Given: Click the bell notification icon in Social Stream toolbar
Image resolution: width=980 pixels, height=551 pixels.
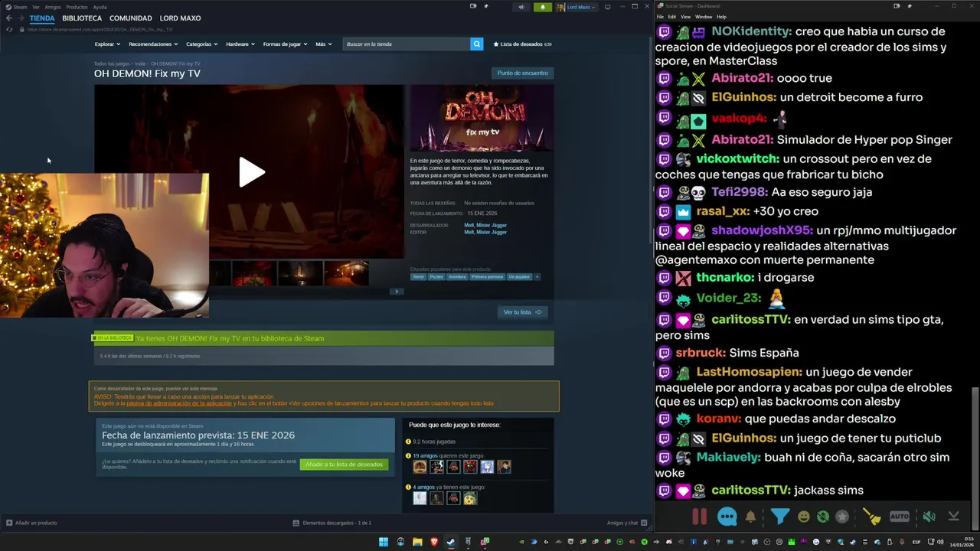Looking at the screenshot, I should [750, 517].
